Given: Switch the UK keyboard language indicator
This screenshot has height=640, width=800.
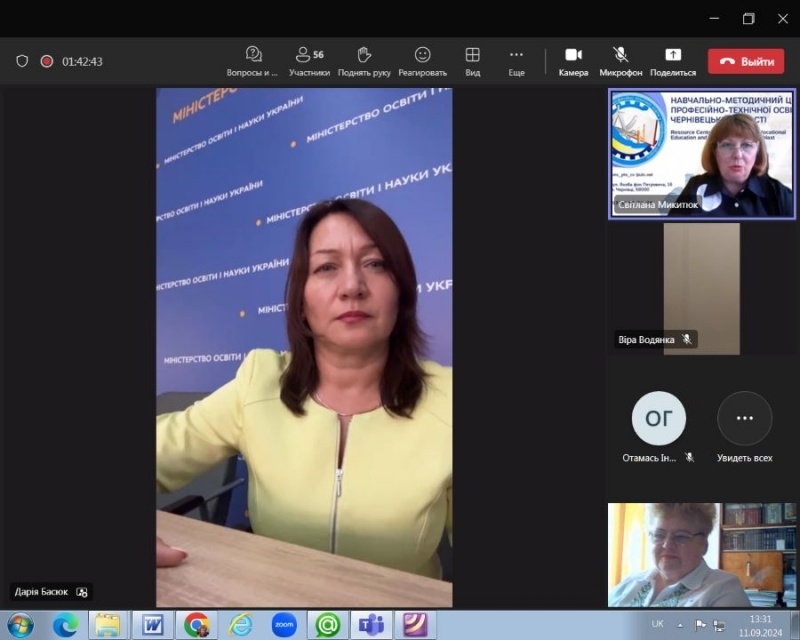Looking at the screenshot, I should pyautogui.click(x=657, y=624).
